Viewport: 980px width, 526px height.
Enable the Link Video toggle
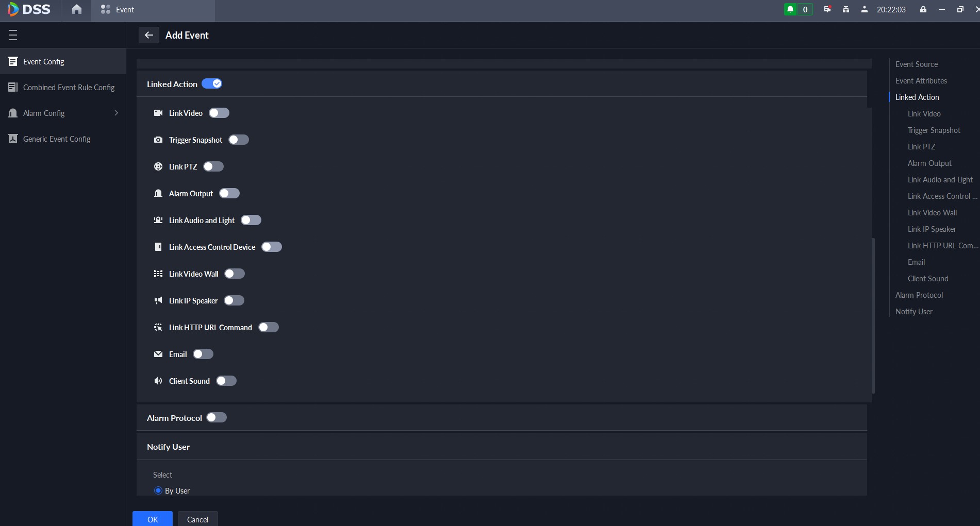(x=219, y=113)
